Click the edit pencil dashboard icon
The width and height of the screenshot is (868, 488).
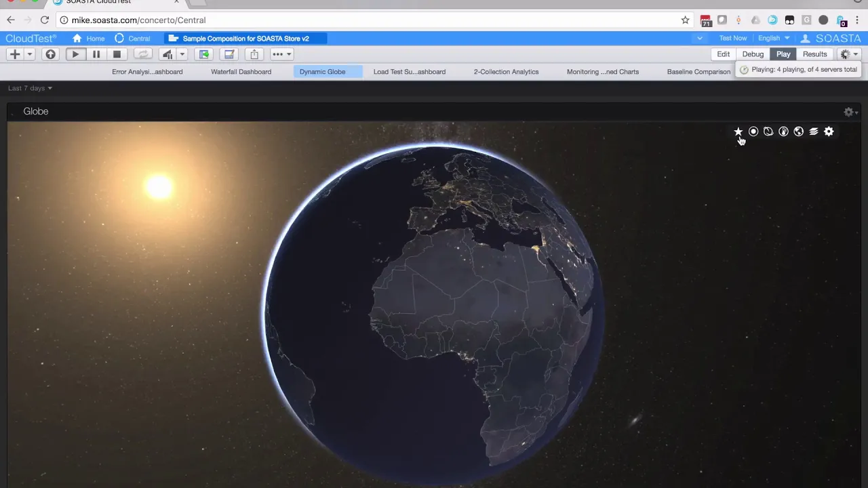tap(229, 54)
